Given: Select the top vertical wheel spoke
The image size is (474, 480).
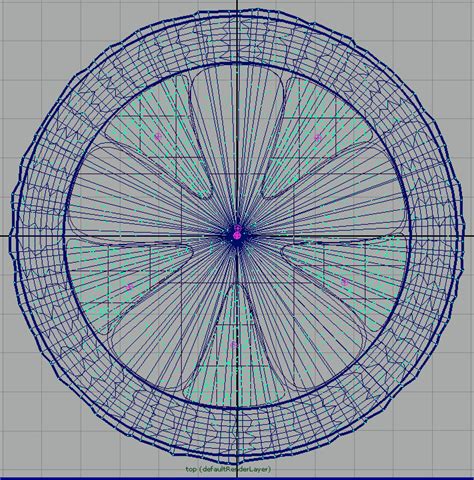Looking at the screenshot, I should [237, 133].
